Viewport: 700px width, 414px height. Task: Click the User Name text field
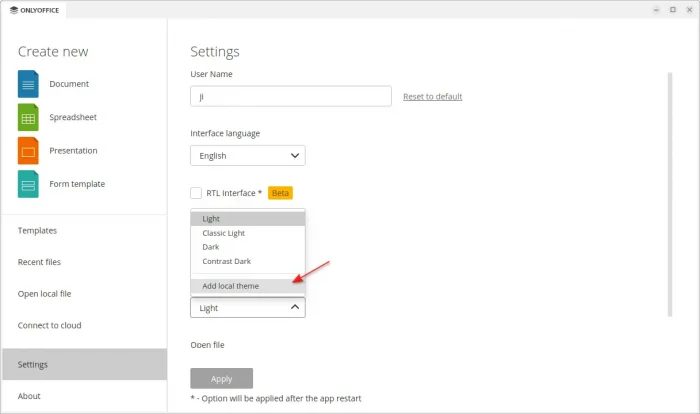[290, 96]
